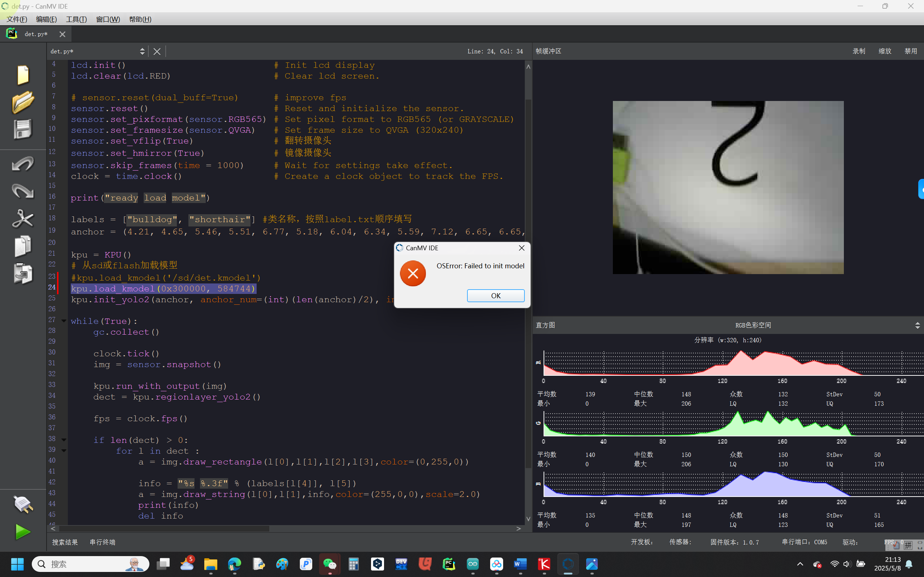Image resolution: width=924 pixels, height=577 pixels.
Task: Click the Redo arrow icon
Action: pyautogui.click(x=23, y=191)
